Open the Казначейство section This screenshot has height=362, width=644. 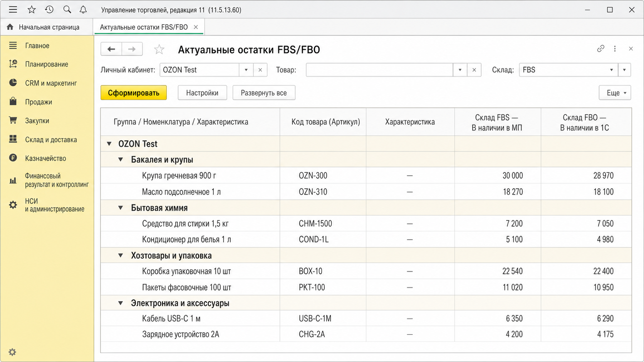pos(45,158)
